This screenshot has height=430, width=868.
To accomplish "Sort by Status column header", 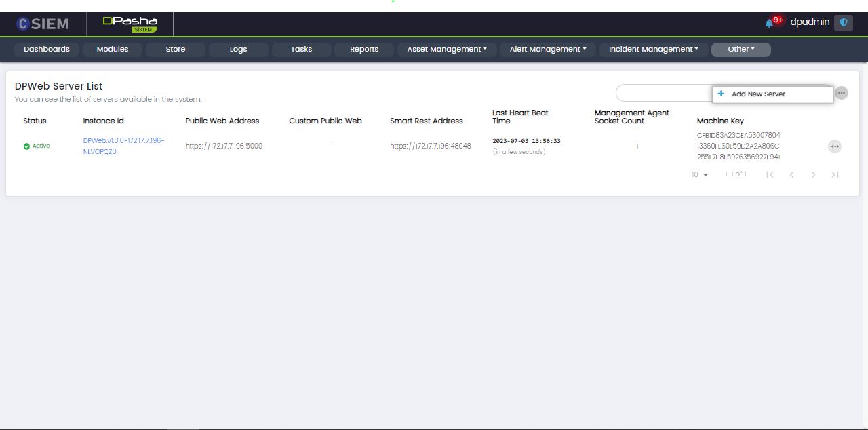I will (x=35, y=121).
